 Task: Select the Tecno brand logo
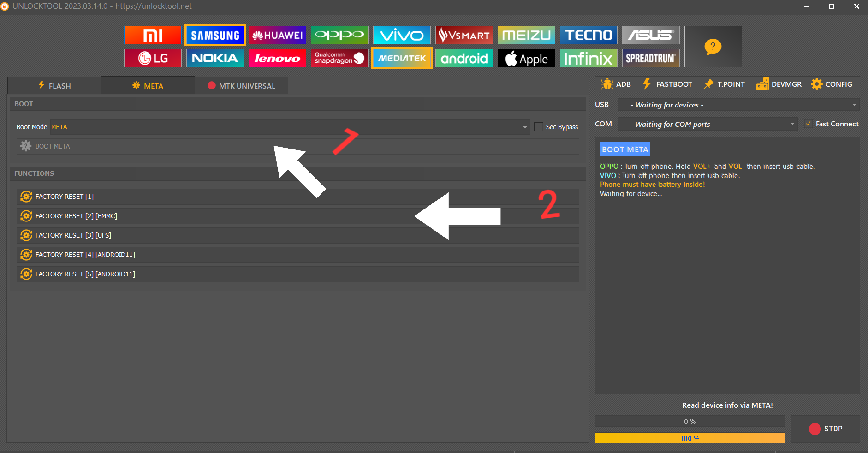click(589, 35)
